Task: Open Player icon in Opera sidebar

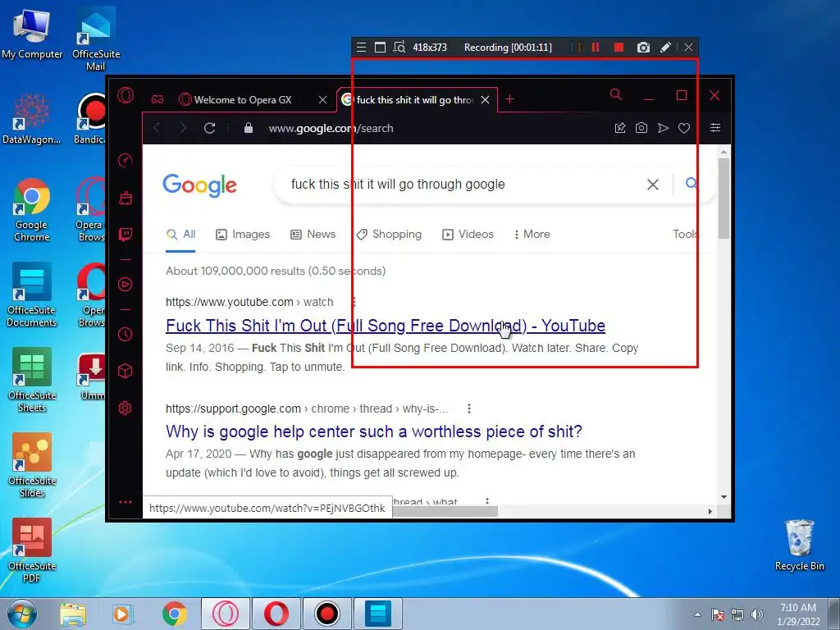Action: (126, 284)
